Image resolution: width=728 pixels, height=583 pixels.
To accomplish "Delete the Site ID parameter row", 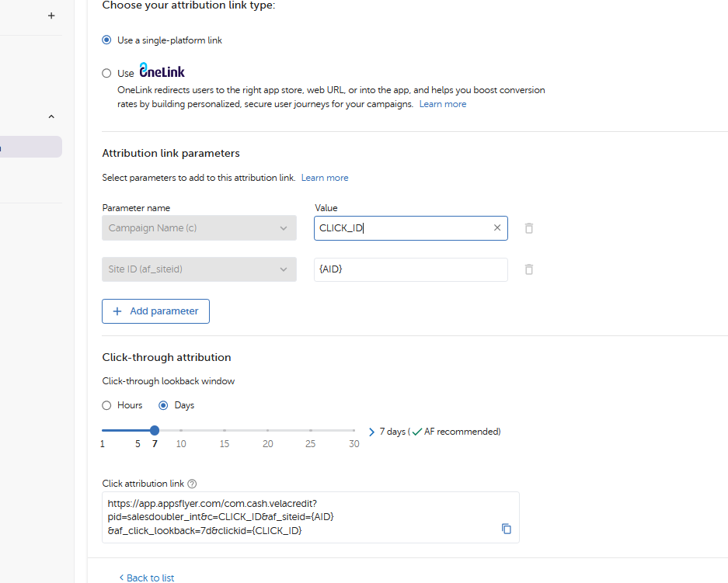I will coord(529,269).
